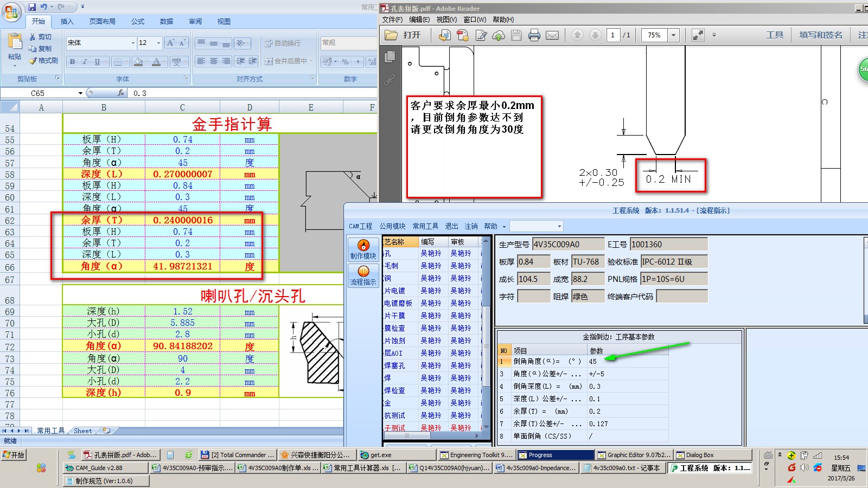Switch to the 插入 ribbon tab
The image size is (868, 488).
point(67,22)
